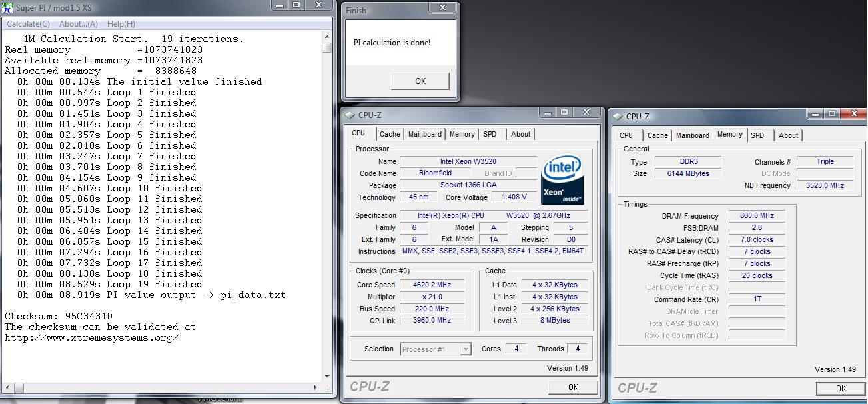Select SPD tab in the Memory CPU-Z window
This screenshot has height=404, width=868.
[x=757, y=135]
